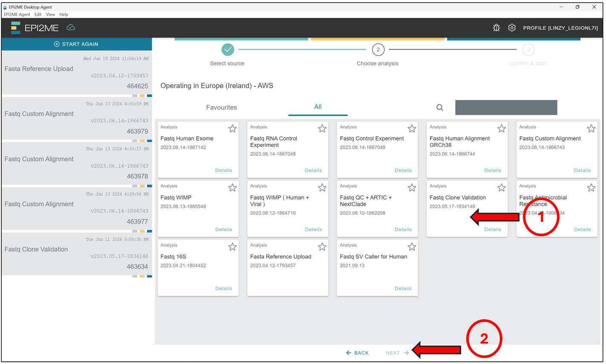Open Details for Fastq RNA Control Experiment

click(x=313, y=170)
